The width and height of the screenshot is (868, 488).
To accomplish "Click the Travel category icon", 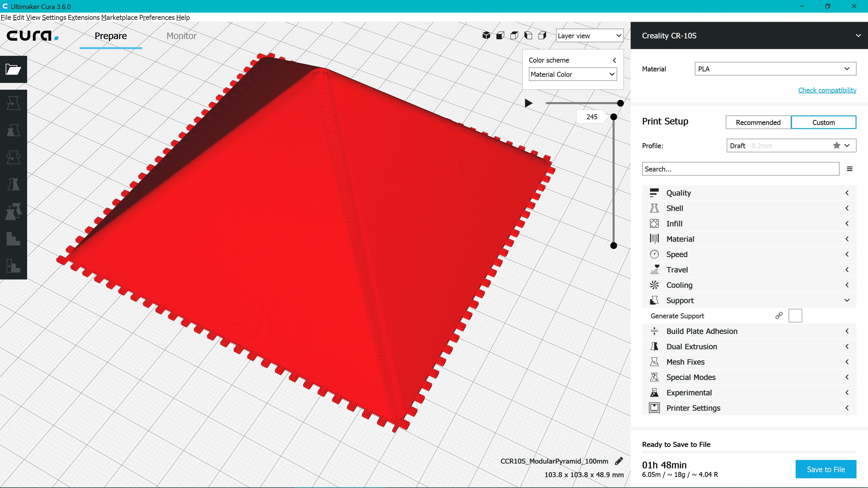I will [654, 270].
